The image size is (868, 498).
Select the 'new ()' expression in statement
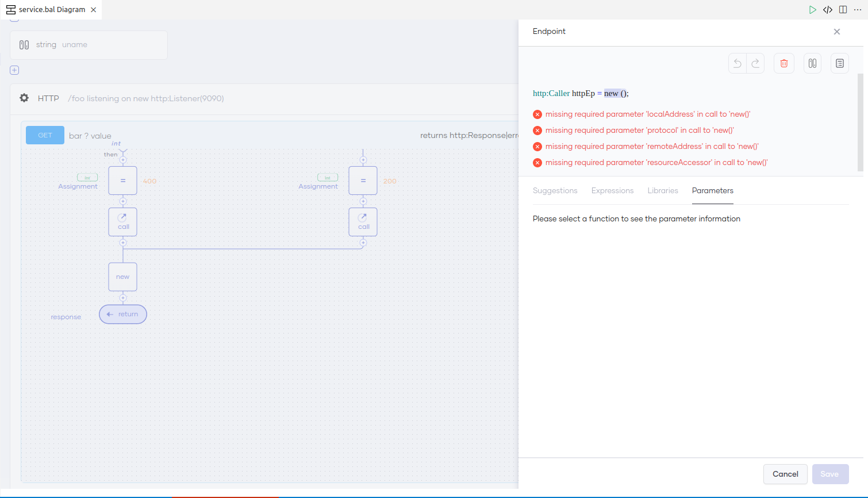[x=616, y=93]
